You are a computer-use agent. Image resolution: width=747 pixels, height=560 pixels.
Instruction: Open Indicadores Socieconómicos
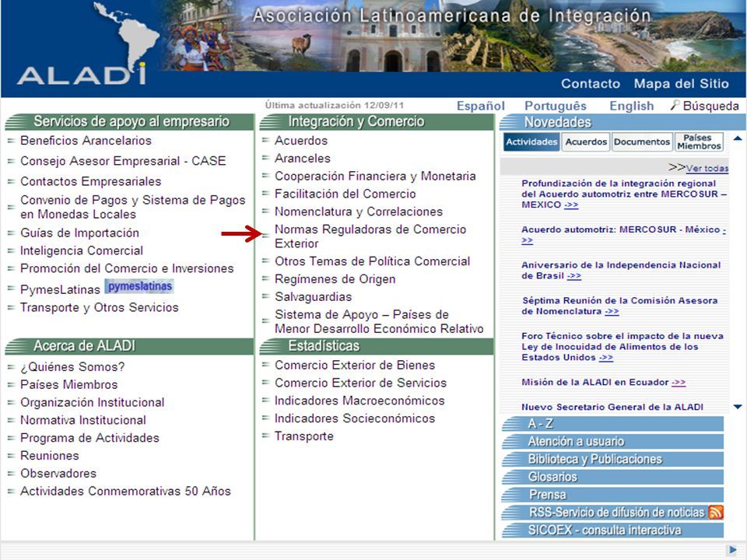pyautogui.click(x=355, y=418)
